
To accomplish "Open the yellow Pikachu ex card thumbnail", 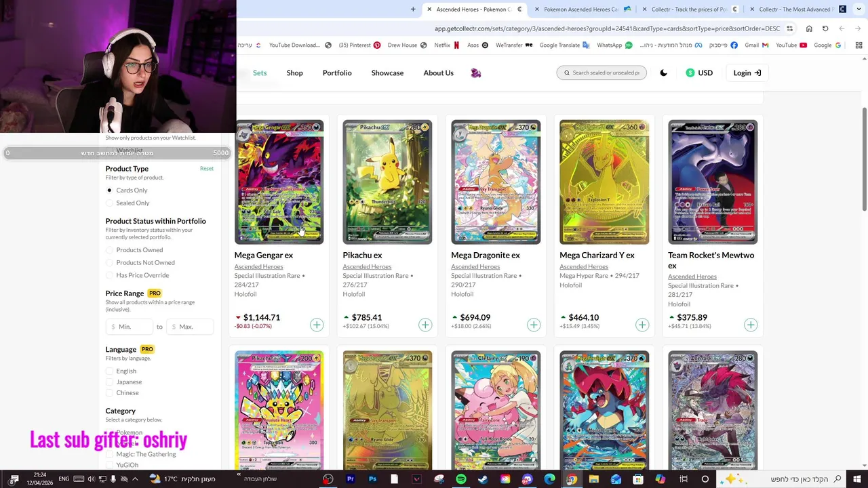I will pos(387,182).
